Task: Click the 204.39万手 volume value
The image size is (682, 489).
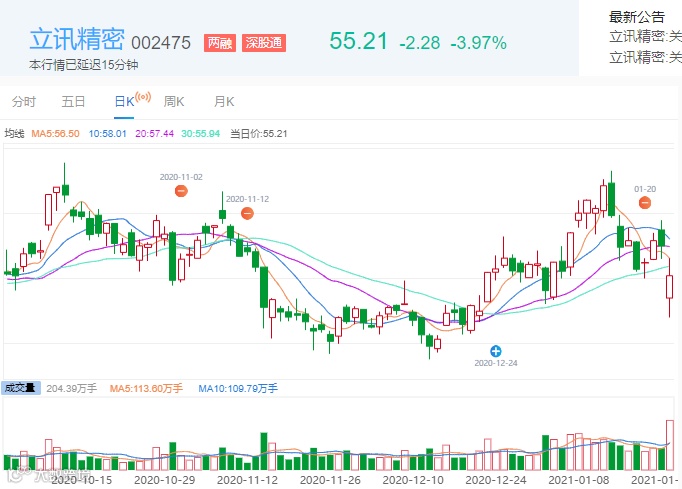Action: click(72, 388)
